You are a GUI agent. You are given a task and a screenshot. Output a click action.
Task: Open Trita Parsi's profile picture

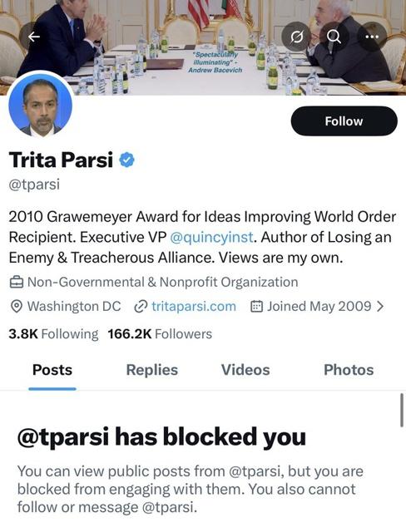tap(40, 106)
